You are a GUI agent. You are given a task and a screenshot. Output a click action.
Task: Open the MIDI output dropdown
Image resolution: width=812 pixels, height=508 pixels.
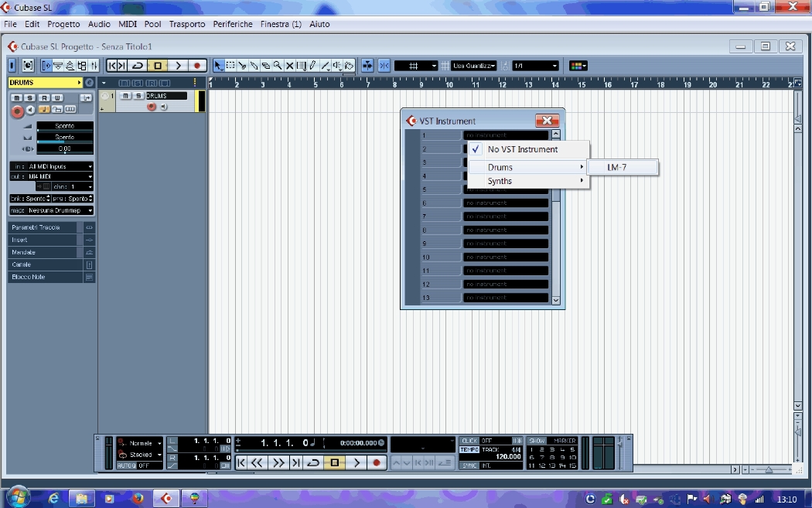(51, 176)
